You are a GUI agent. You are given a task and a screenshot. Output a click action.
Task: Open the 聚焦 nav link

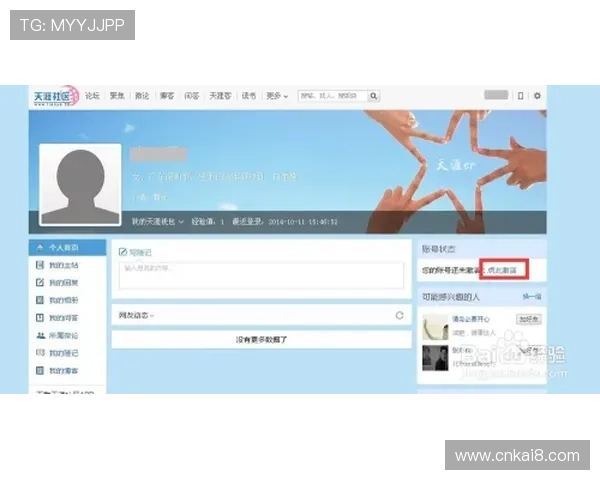[x=117, y=96]
